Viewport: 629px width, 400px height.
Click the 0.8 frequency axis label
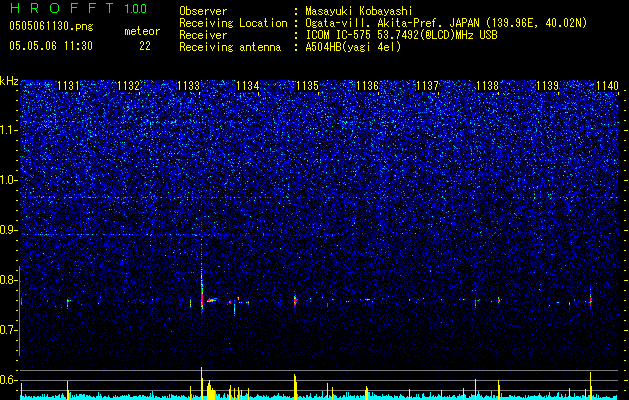(9, 280)
